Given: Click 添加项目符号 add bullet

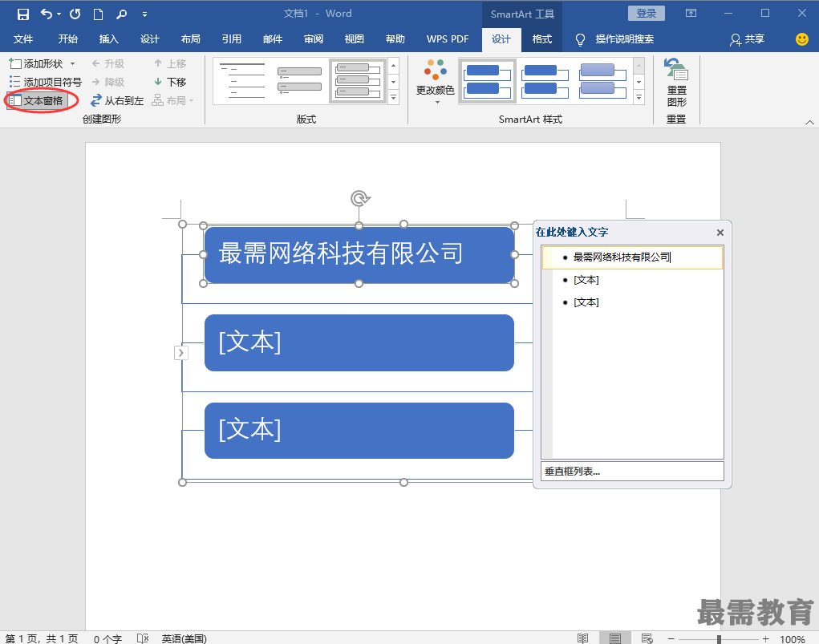Looking at the screenshot, I should click(46, 82).
